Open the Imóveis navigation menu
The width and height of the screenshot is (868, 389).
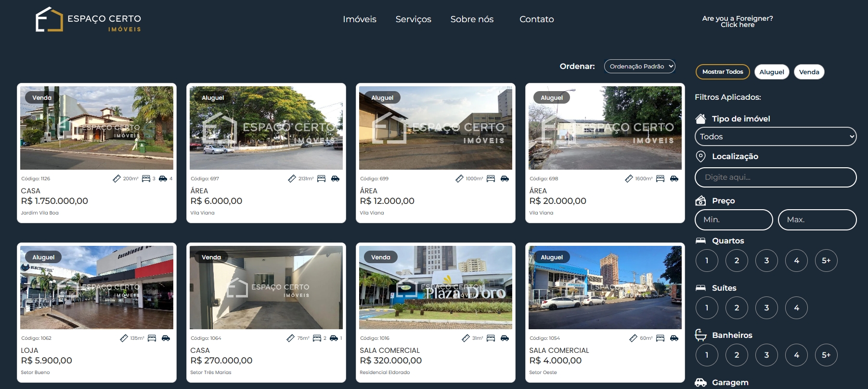click(360, 19)
